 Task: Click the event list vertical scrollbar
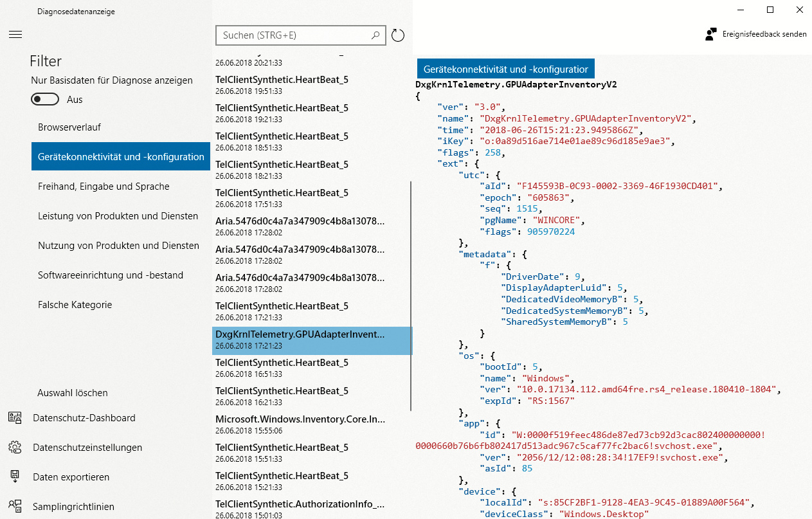411,296
